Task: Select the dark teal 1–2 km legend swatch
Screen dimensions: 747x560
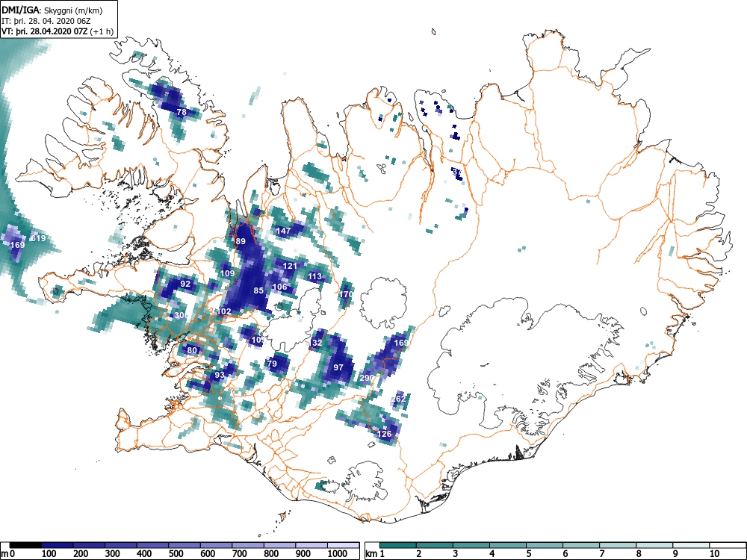Action: (x=398, y=545)
